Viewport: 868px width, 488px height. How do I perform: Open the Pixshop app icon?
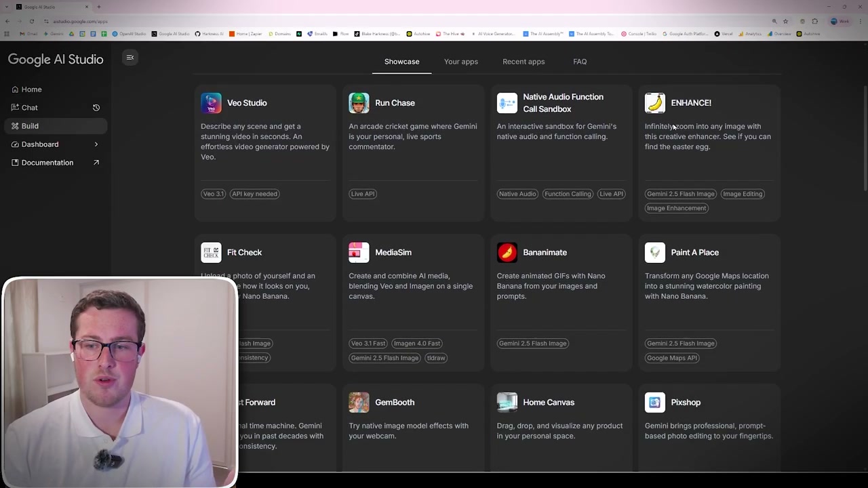click(655, 402)
